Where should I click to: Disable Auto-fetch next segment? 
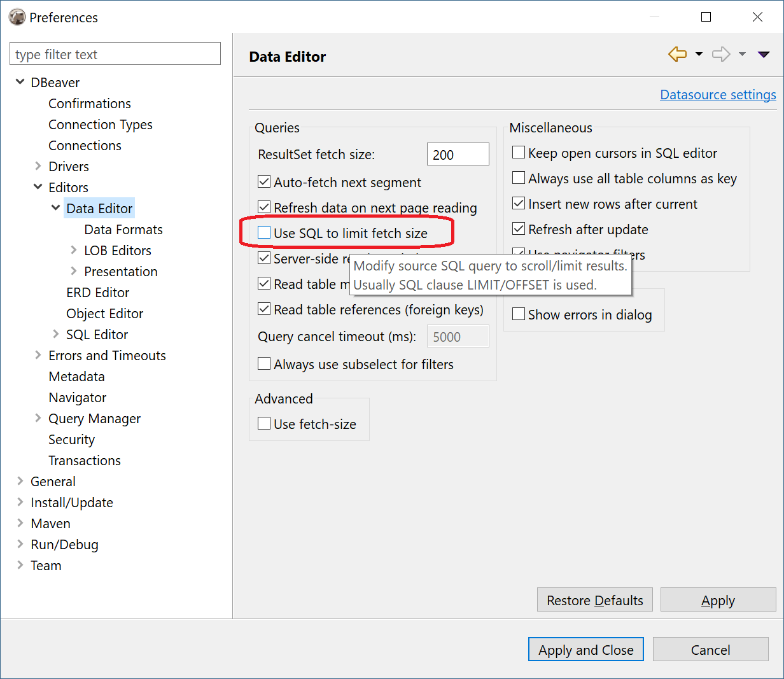tap(264, 181)
